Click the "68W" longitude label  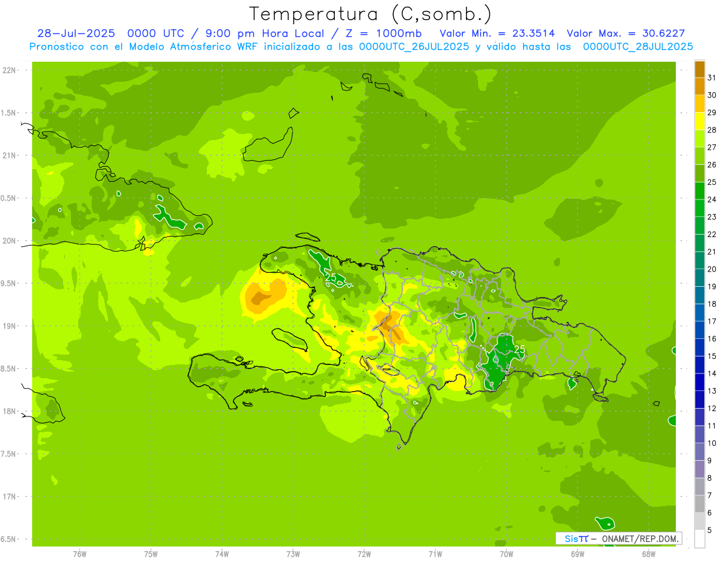(x=648, y=554)
